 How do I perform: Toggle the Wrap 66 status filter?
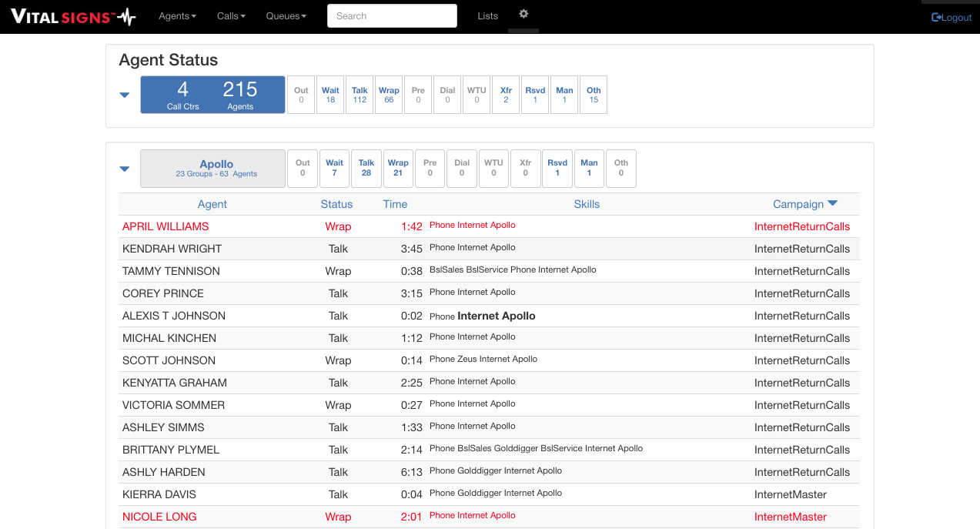pyautogui.click(x=389, y=95)
